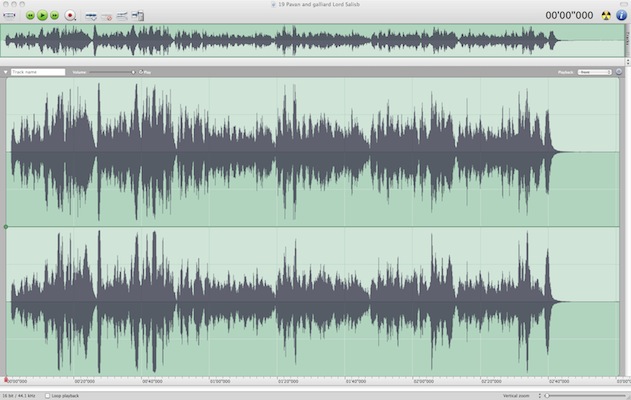Click the round button next to Playback dropdown

[x=619, y=72]
